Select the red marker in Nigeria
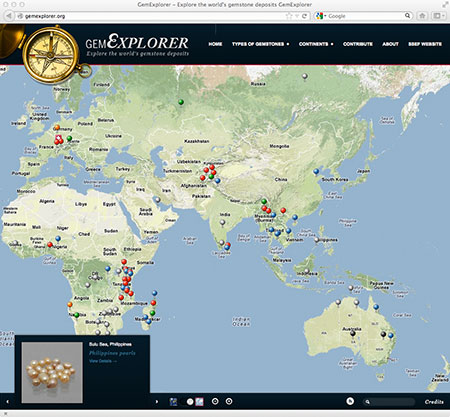Image resolution: width=450 pixels, height=417 pixels. tap(50, 244)
